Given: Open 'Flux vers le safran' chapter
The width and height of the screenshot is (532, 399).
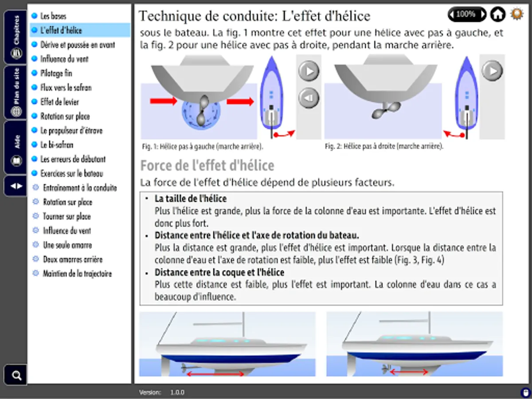Looking at the screenshot, I should click(66, 87).
